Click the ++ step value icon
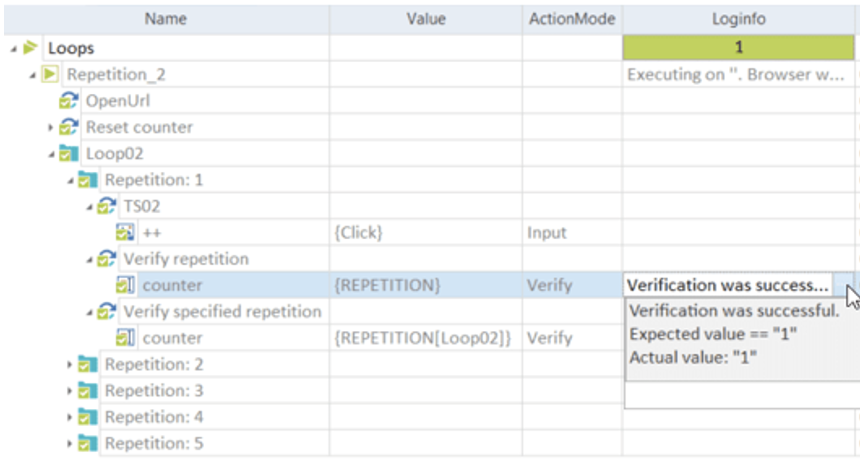Image resolution: width=860 pixels, height=462 pixels. pyautogui.click(x=125, y=233)
